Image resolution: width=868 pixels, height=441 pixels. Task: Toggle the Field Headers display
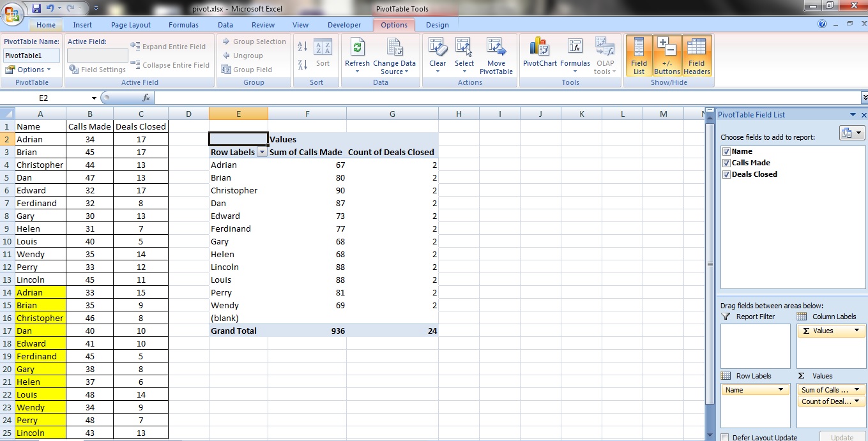coord(696,55)
